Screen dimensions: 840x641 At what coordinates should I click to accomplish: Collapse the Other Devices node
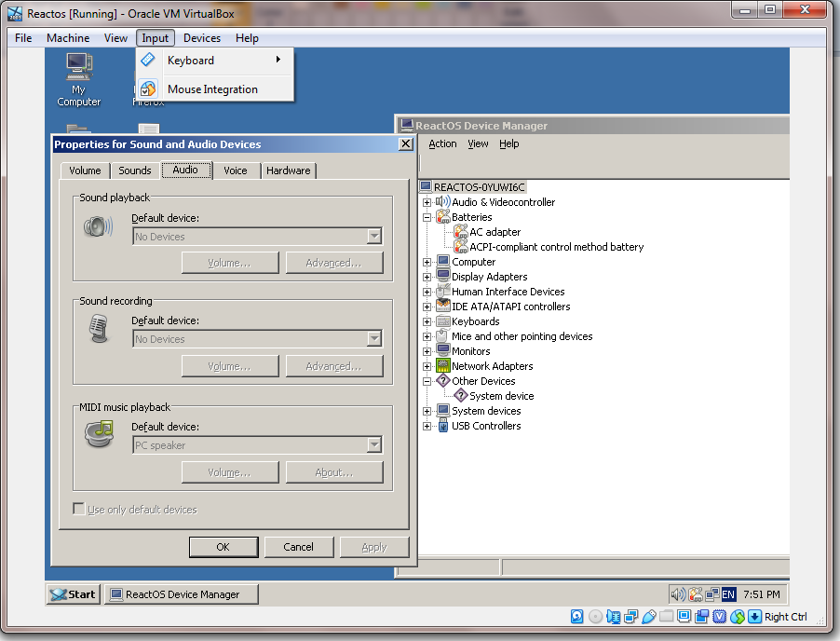(x=427, y=382)
